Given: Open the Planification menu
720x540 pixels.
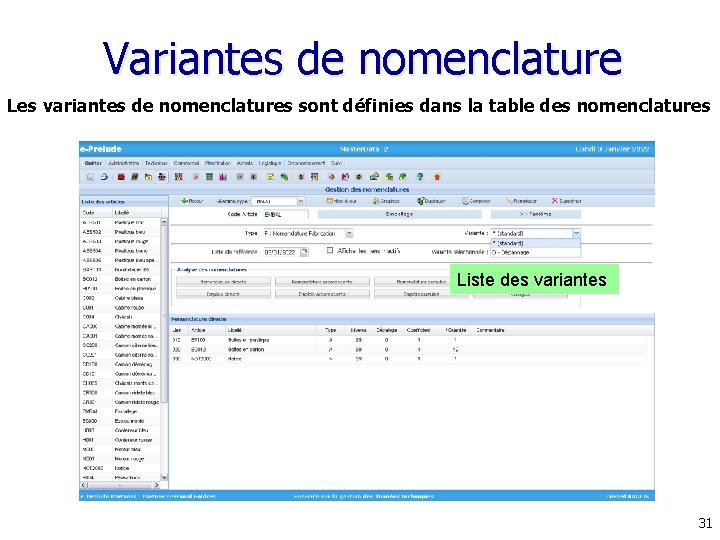Looking at the screenshot, I should click(218, 163).
